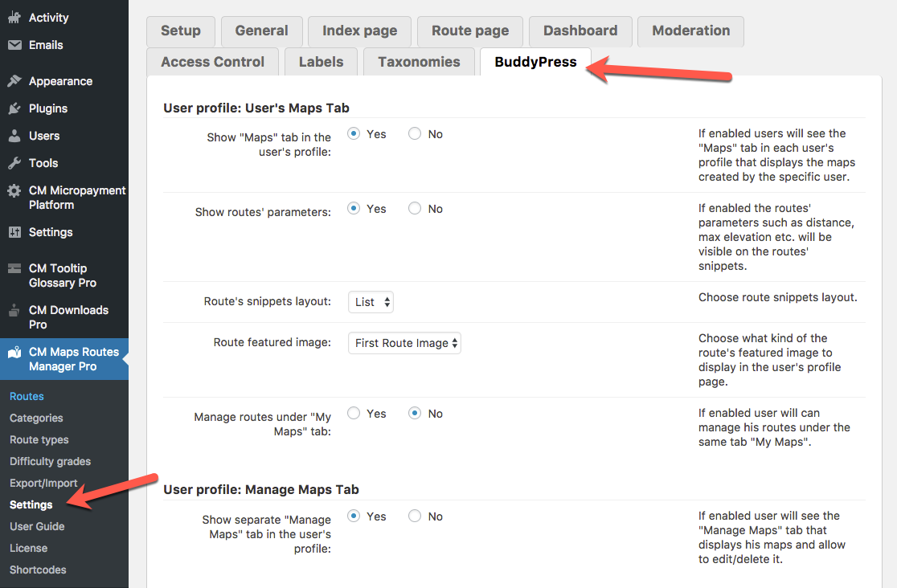Go to the Difficulty grades submenu link

[51, 462]
